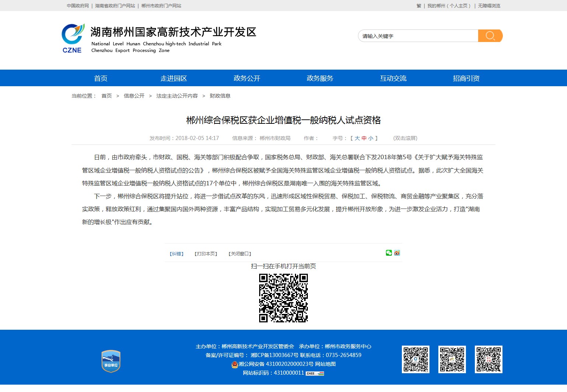Go to 法定主动公开内容 in breadcrumb
567x392 pixels.
point(177,96)
